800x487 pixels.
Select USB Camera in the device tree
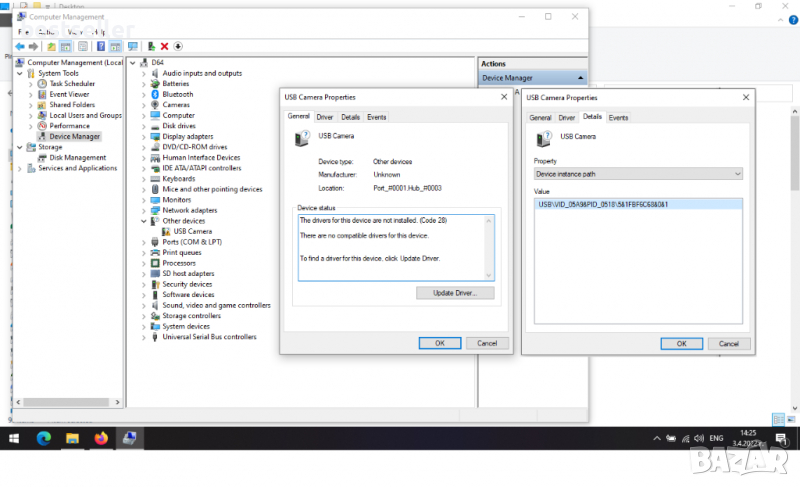pos(193,231)
